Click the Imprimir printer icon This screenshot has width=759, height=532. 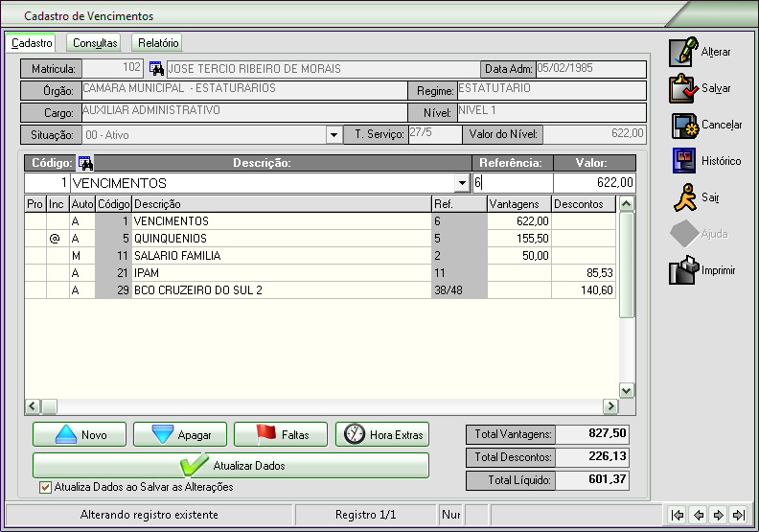[x=684, y=271]
